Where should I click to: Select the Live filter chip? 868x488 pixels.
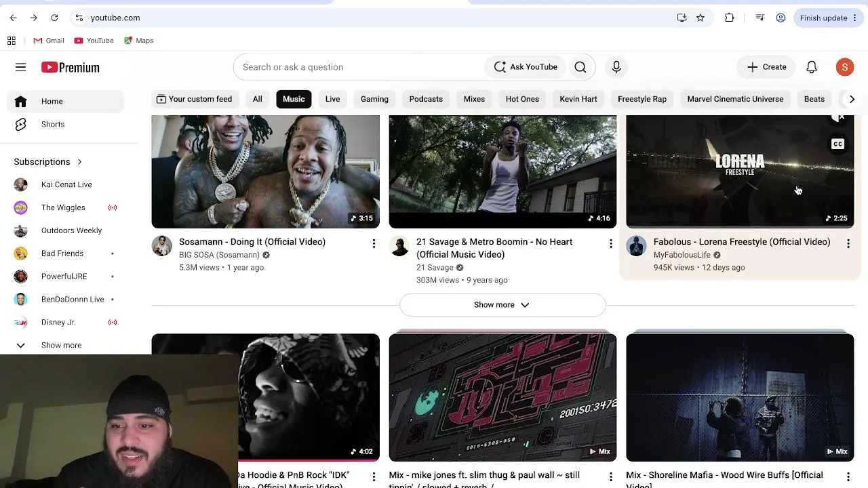coord(332,99)
